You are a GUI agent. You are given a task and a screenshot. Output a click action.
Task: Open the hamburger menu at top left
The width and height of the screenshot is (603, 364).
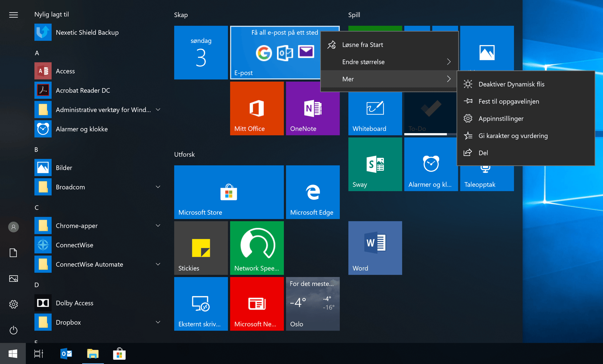click(x=13, y=15)
